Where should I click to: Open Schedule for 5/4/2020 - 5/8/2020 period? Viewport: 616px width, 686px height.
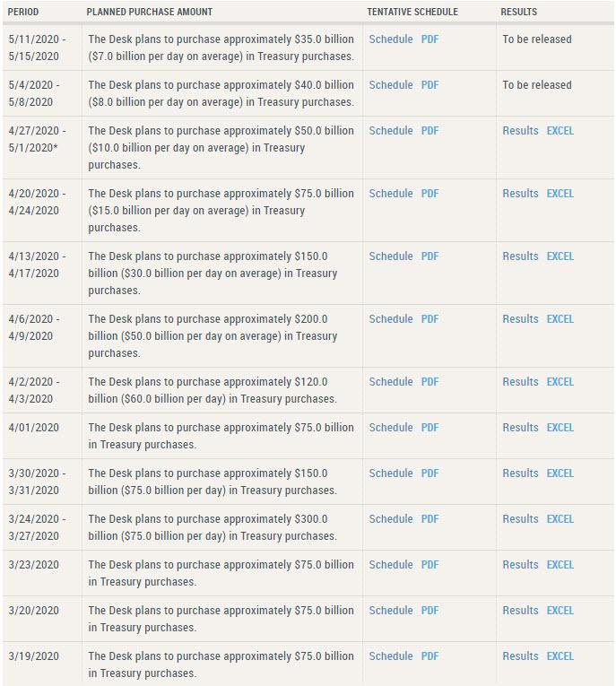coord(390,85)
